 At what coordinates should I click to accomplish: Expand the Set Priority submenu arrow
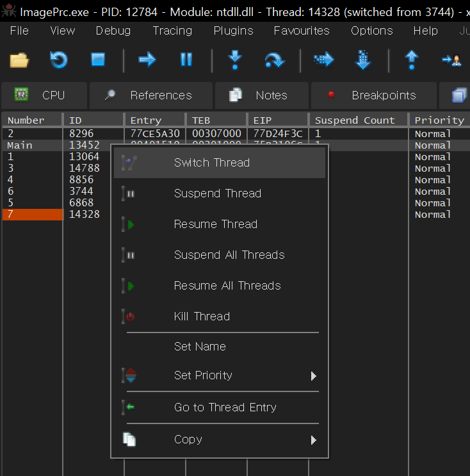click(x=313, y=376)
